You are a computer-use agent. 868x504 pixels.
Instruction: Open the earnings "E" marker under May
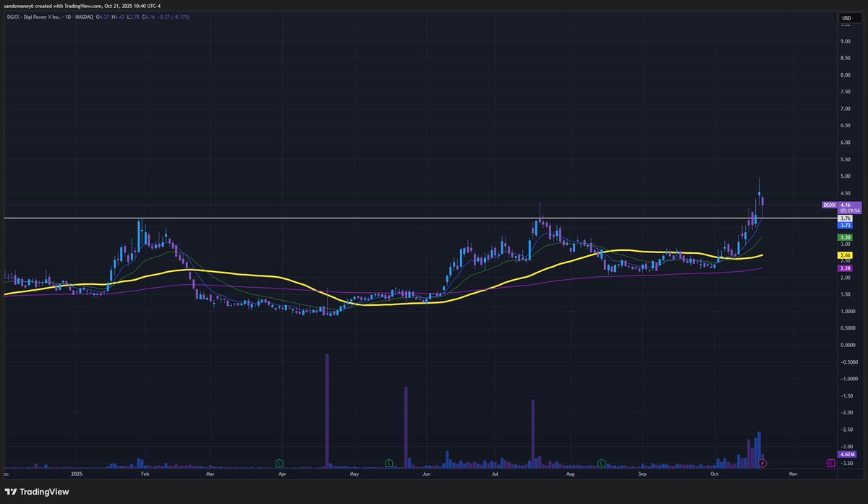(x=388, y=464)
